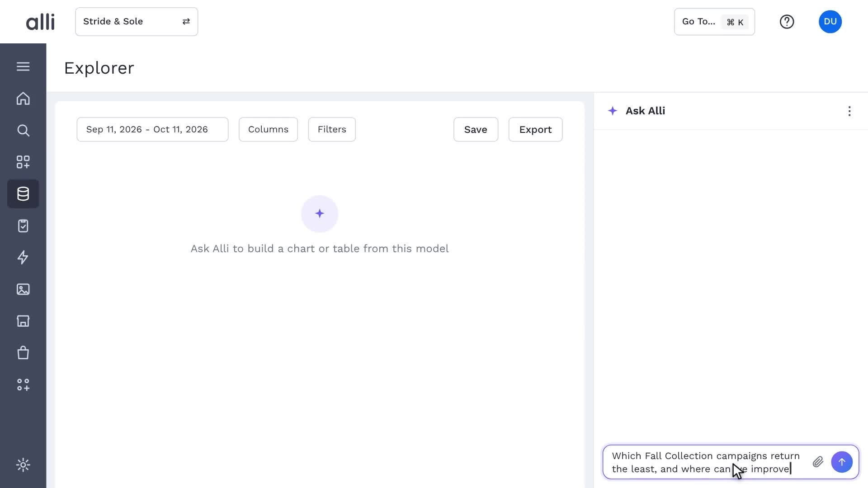The width and height of the screenshot is (868, 488).
Task: Open the search magnifier in sidebar
Action: pos(23,131)
